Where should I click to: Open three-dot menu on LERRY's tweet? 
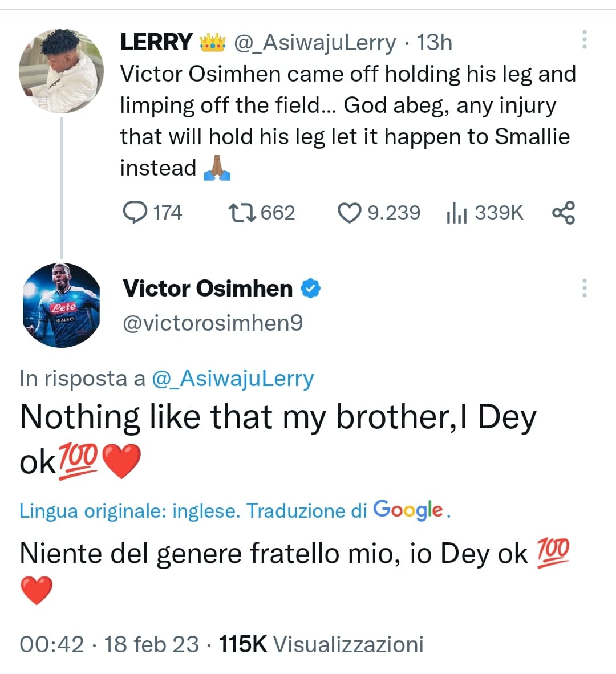click(584, 39)
